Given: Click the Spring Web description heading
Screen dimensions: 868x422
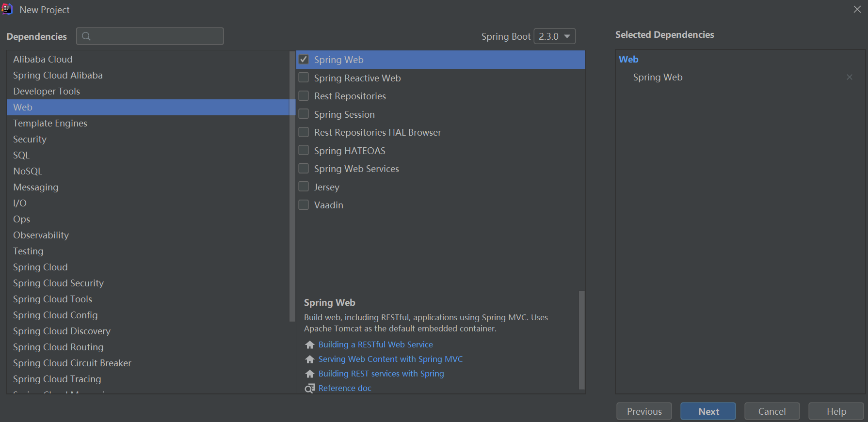Looking at the screenshot, I should coord(330,302).
